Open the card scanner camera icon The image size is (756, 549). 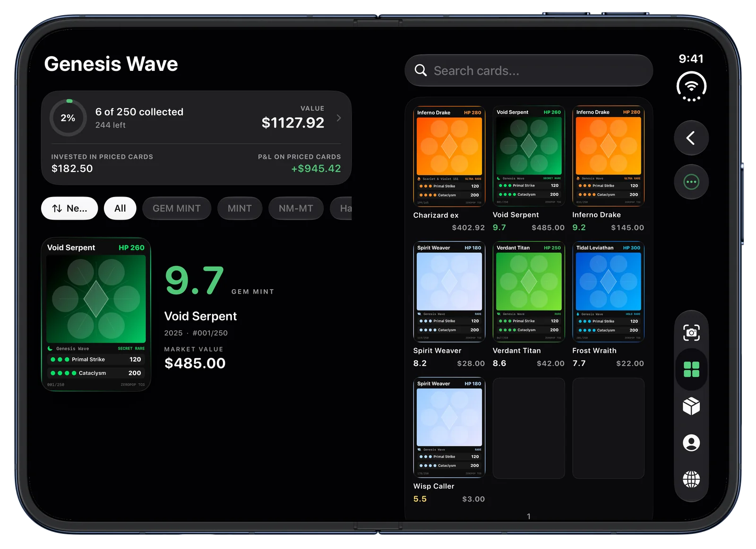click(691, 333)
